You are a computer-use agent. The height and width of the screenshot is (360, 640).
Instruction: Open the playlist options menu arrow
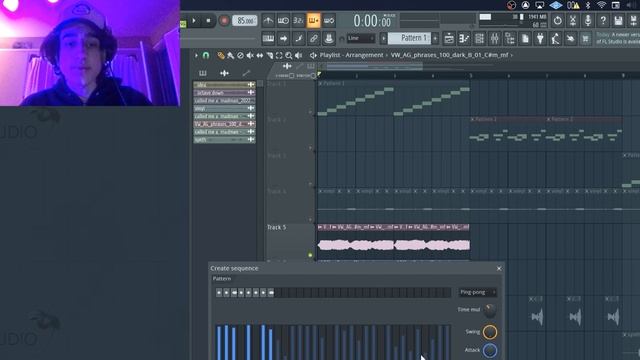pos(196,55)
